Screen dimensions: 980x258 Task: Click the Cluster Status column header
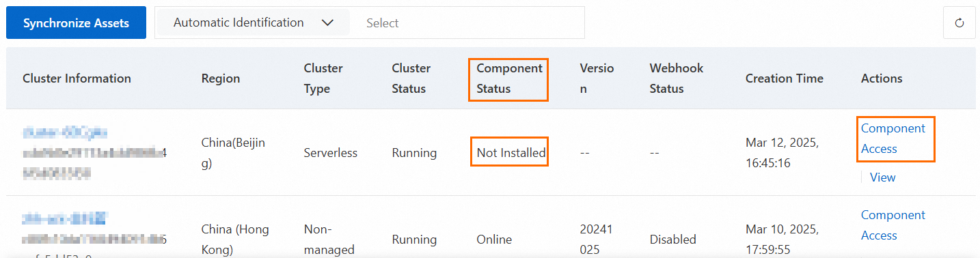(411, 78)
